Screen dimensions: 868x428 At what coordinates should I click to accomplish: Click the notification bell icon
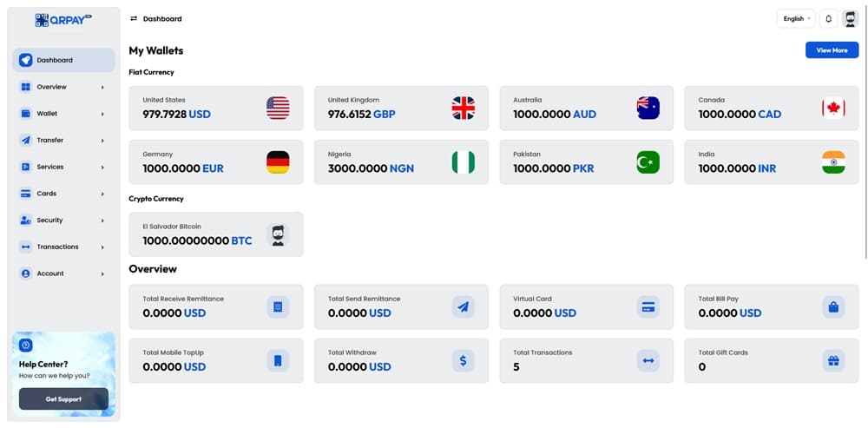click(828, 18)
